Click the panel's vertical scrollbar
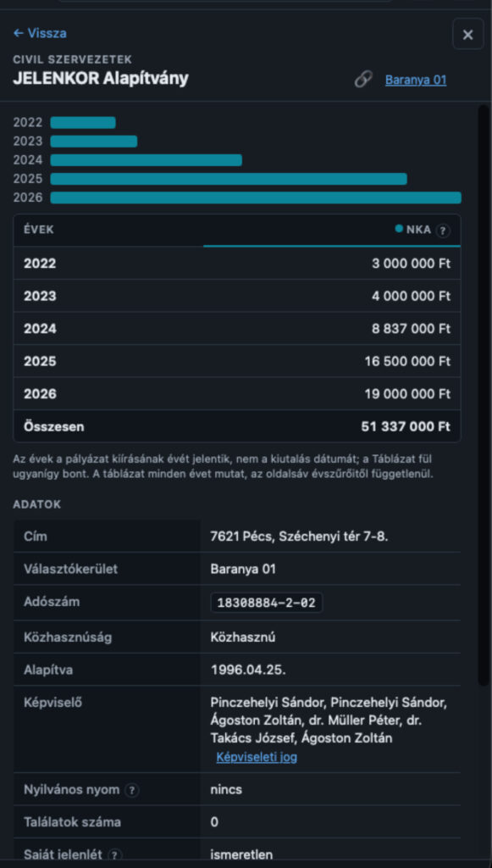This screenshot has width=492, height=868. tap(484, 394)
